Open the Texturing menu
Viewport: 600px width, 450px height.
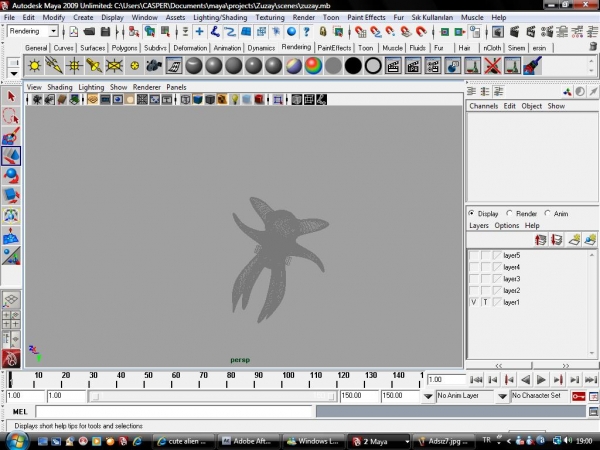click(270, 17)
